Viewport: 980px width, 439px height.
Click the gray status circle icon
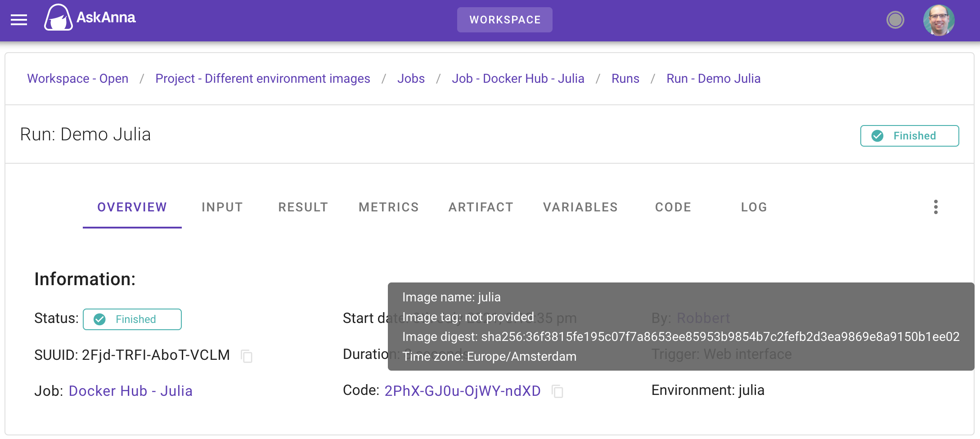(895, 20)
